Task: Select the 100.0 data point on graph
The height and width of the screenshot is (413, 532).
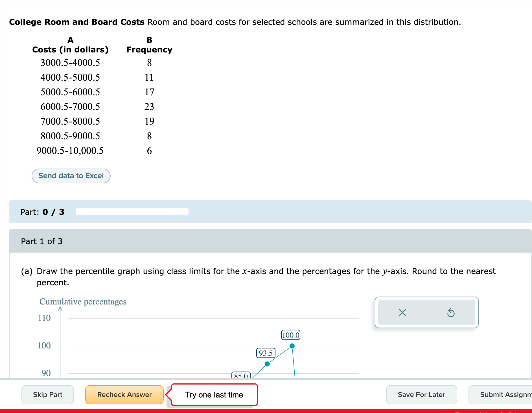Action: (x=292, y=346)
